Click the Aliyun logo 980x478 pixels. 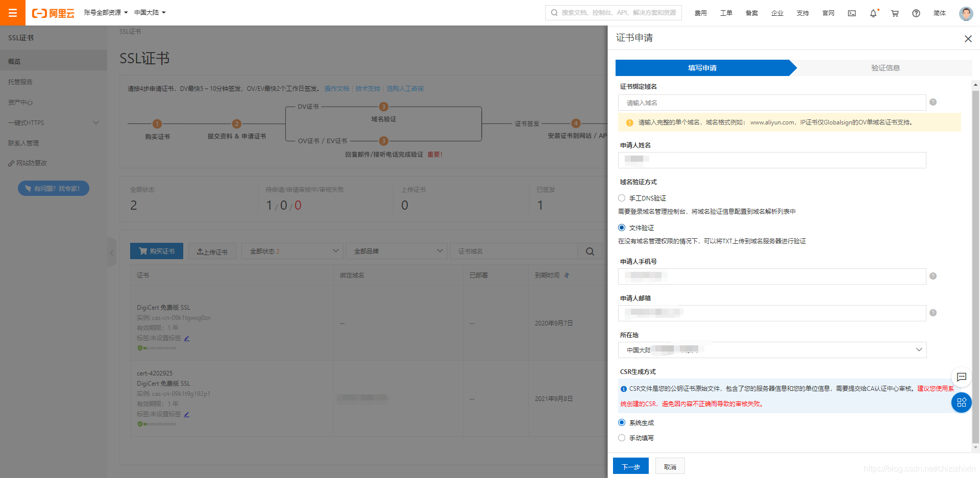(x=53, y=13)
